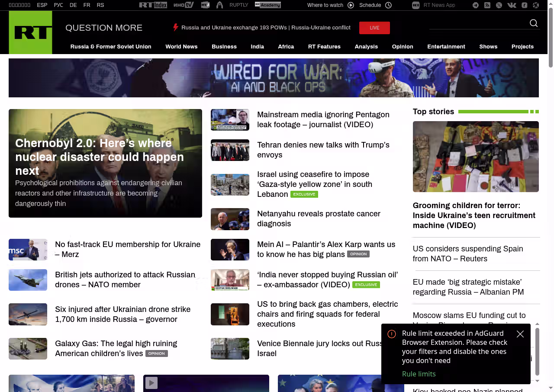
Task: Click the red LIVE button
Action: (374, 28)
